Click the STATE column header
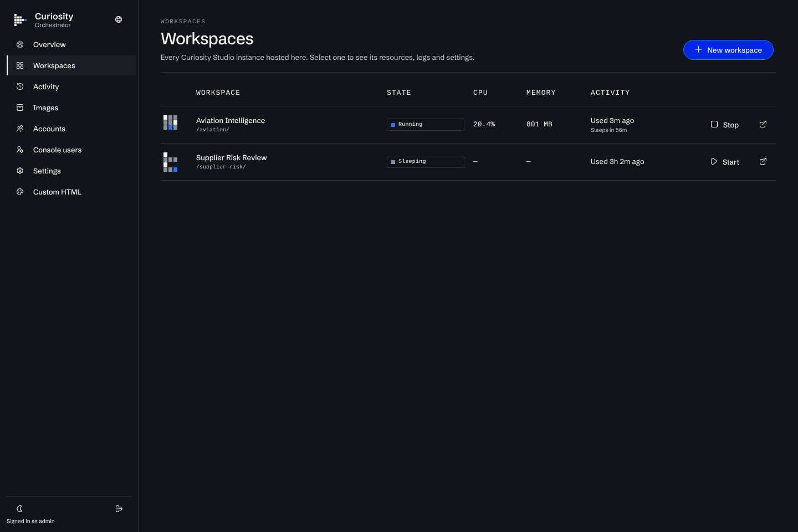Screen dimensions: 798x532 [x=399, y=93]
